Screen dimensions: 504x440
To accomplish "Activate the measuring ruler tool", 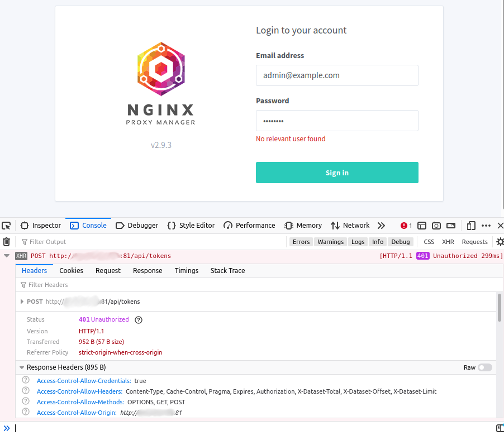I will 450,226.
